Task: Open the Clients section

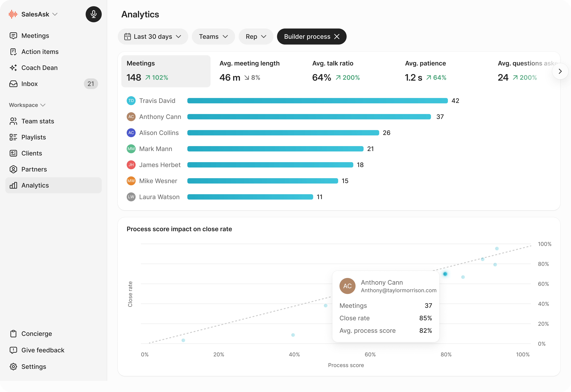Action: [x=31, y=153]
